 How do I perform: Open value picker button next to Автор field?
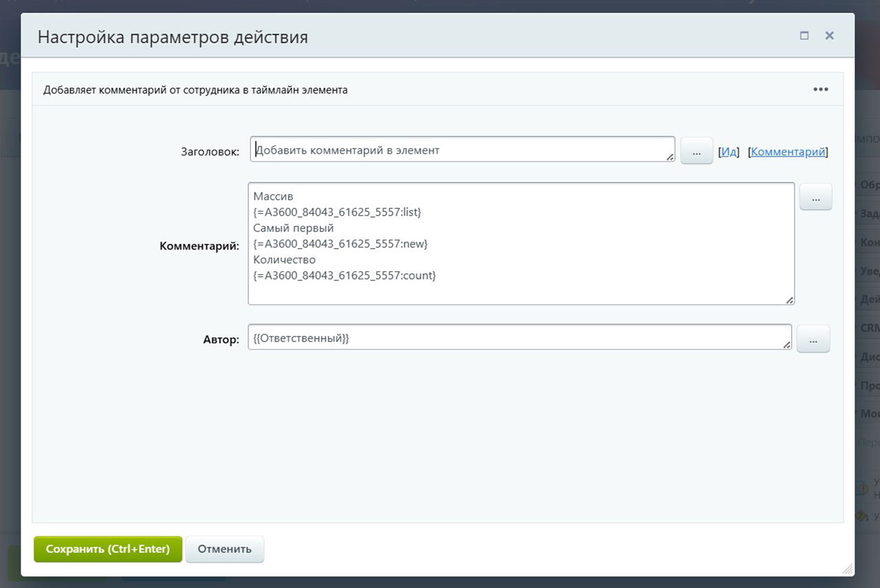813,339
